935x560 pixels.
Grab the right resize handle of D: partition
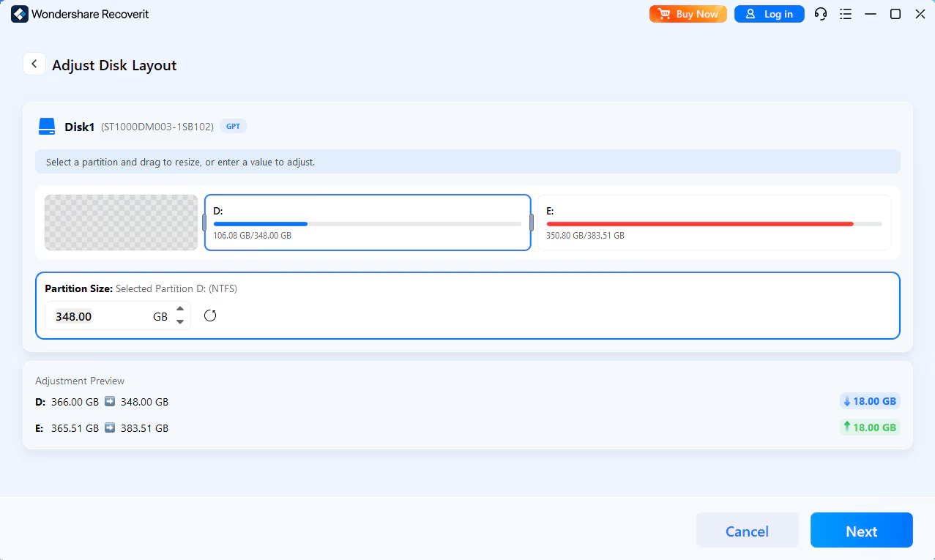531,223
